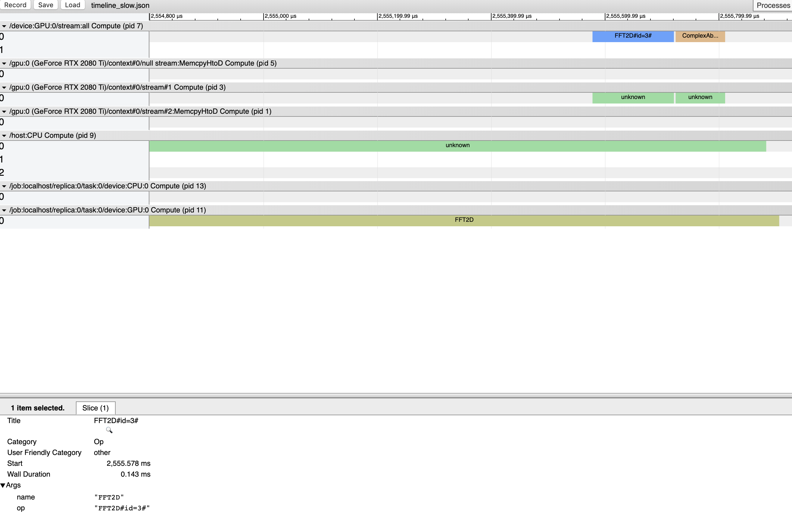Click the Wall Duration value 0.143 ms

pyautogui.click(x=136, y=474)
